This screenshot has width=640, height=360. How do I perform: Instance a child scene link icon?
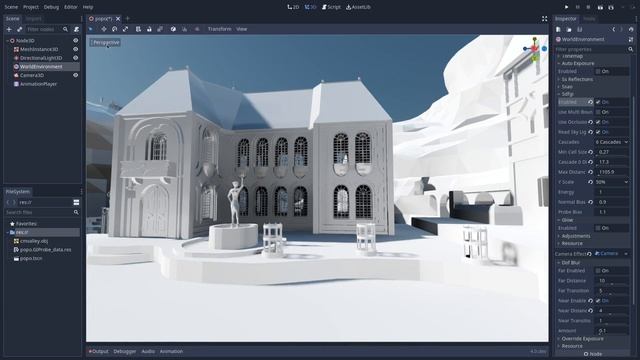19,29
